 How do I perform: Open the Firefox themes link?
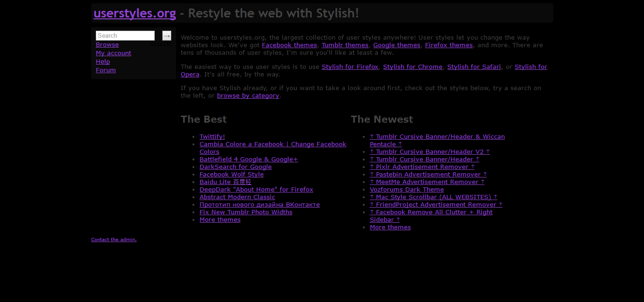pos(449,45)
